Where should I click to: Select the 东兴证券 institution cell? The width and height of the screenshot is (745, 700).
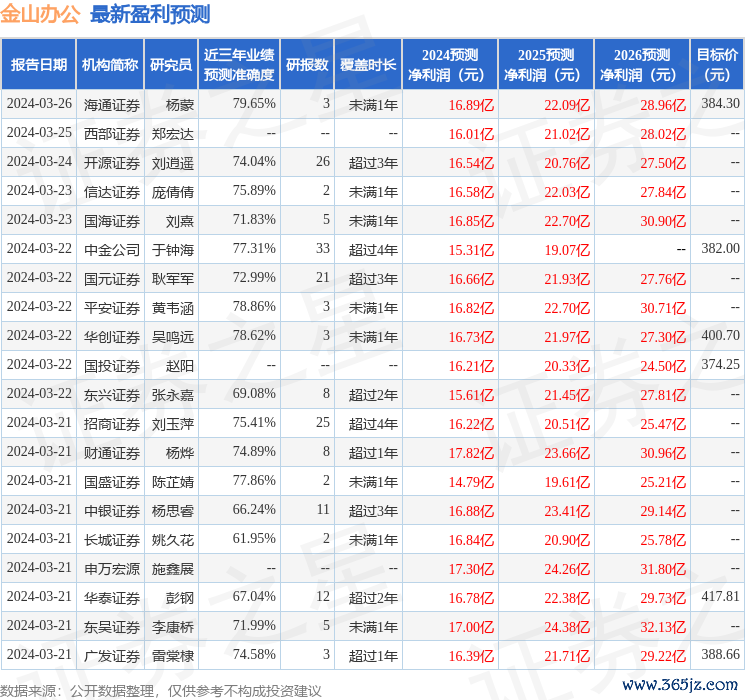coord(112,395)
